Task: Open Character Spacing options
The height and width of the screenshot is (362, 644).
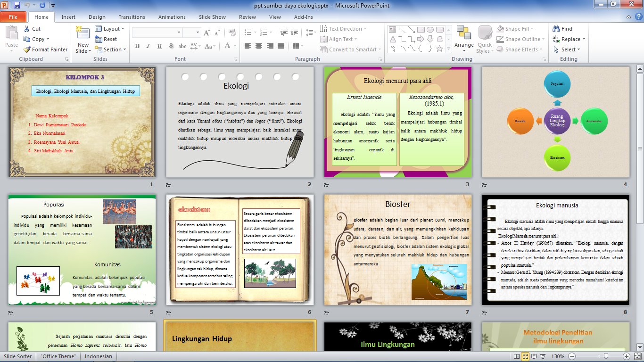Action: tap(196, 46)
